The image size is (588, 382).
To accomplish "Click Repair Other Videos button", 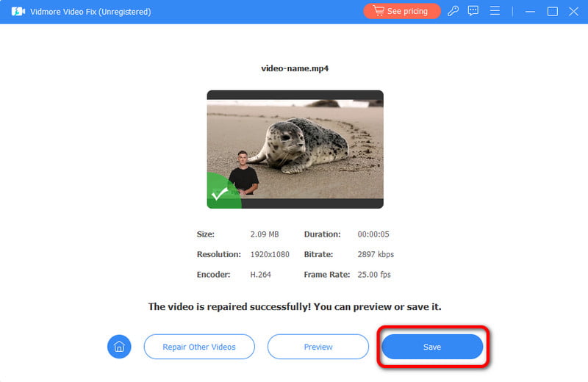I will pyautogui.click(x=199, y=347).
